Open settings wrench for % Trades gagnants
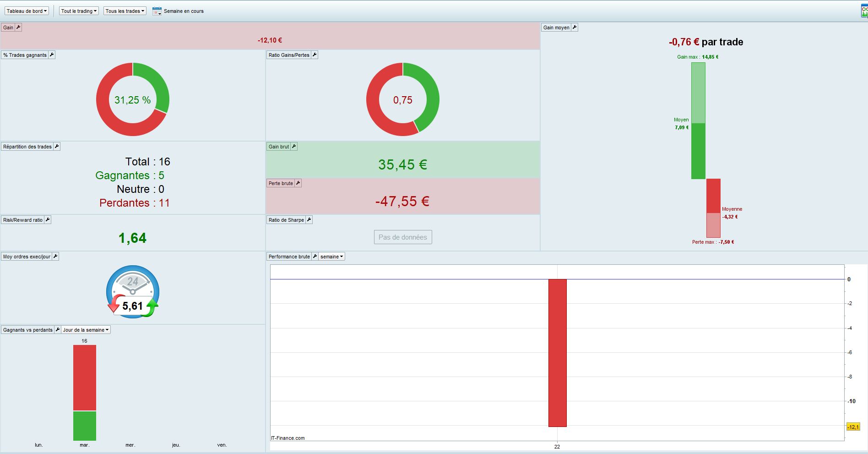This screenshot has width=868, height=454. (x=52, y=55)
